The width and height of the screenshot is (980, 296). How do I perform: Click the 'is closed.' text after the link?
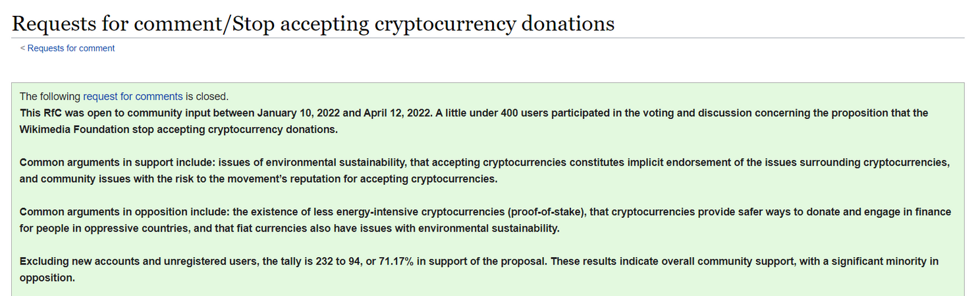(x=207, y=97)
